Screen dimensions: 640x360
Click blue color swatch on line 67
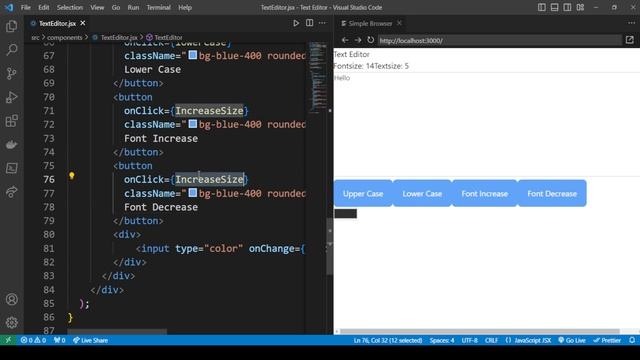(x=193, y=55)
